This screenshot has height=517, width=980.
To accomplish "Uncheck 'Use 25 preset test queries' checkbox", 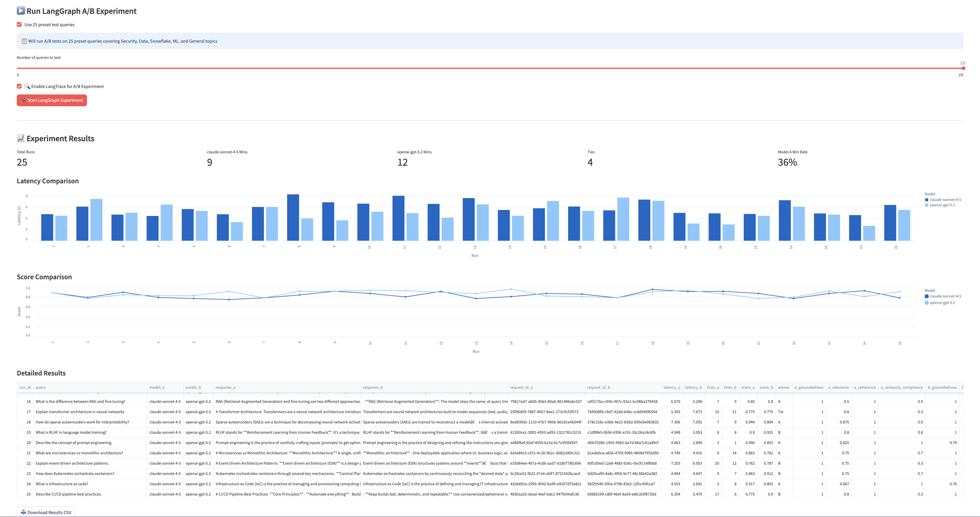I will [x=19, y=25].
